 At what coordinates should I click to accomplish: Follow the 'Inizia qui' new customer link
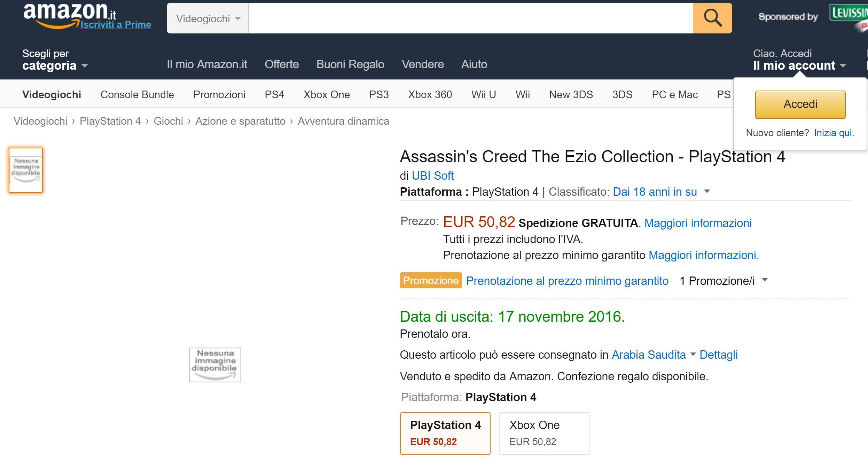click(x=834, y=133)
